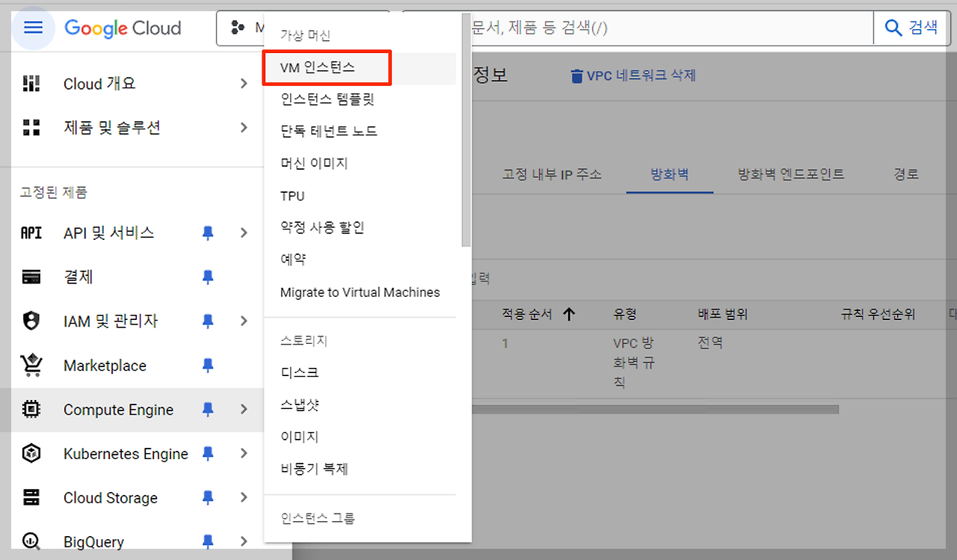Click the Cloud 개요 dashboard icon
Image resolution: width=957 pixels, height=560 pixels.
point(31,84)
